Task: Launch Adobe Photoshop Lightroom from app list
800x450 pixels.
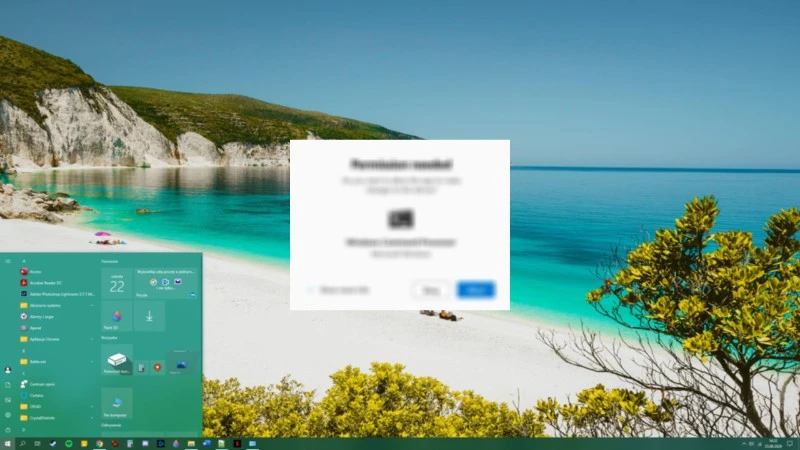Action: pos(57,294)
